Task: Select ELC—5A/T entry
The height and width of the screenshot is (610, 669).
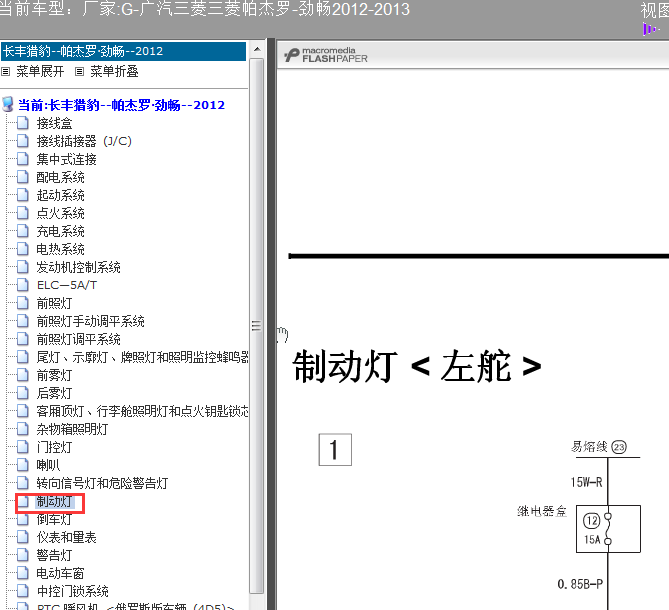Action: 67,285
